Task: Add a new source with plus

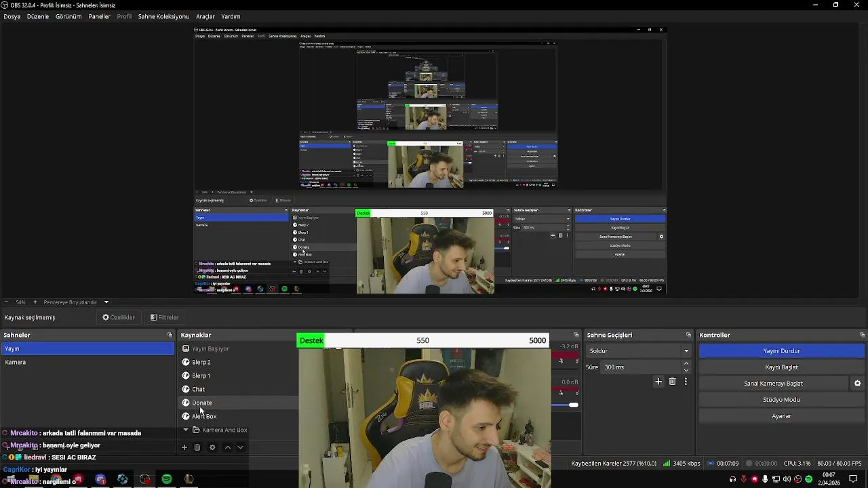Action: coord(184,447)
